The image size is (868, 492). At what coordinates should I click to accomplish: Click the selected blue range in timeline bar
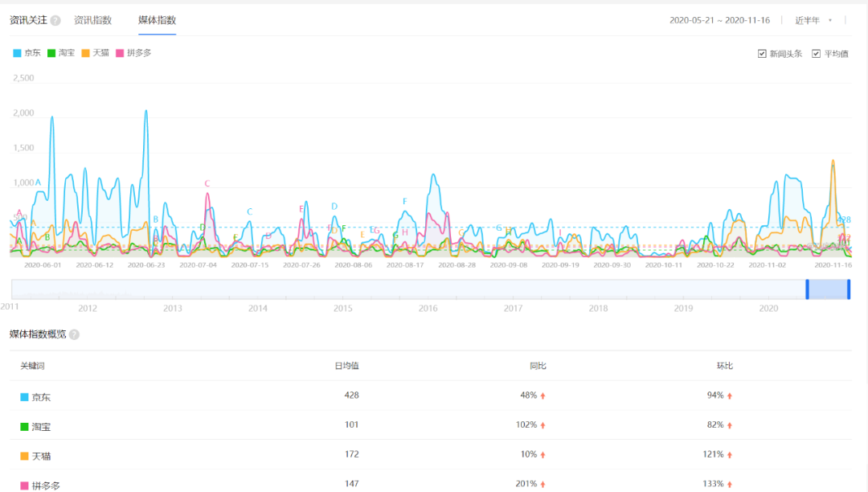point(828,289)
